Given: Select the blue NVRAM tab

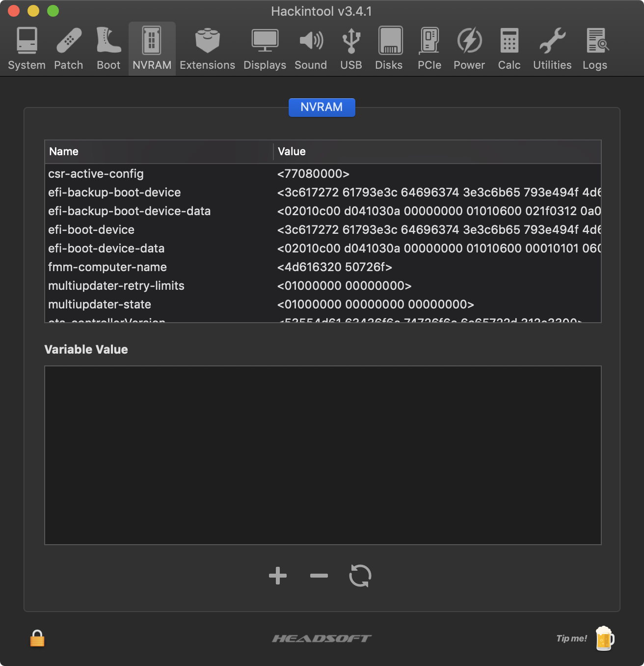Looking at the screenshot, I should pyautogui.click(x=322, y=107).
